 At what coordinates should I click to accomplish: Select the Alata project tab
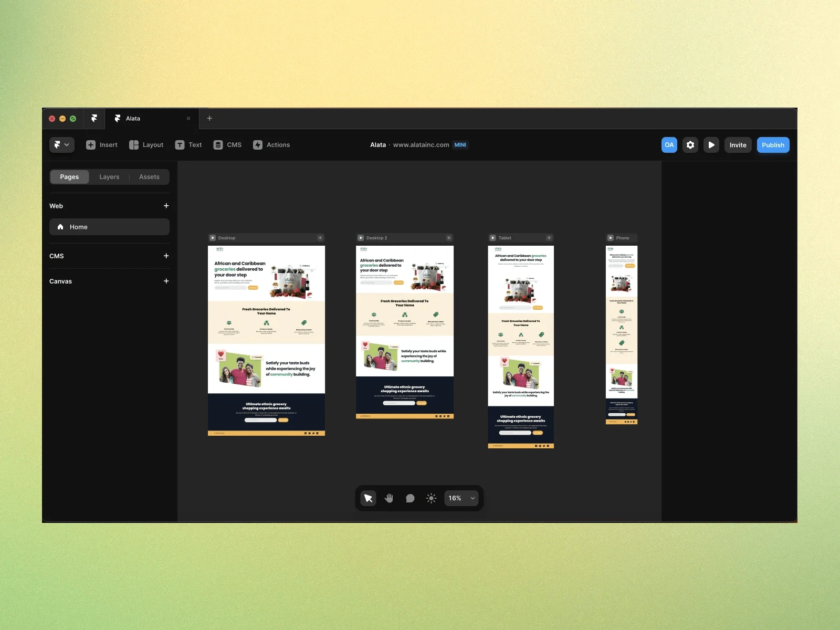click(151, 119)
